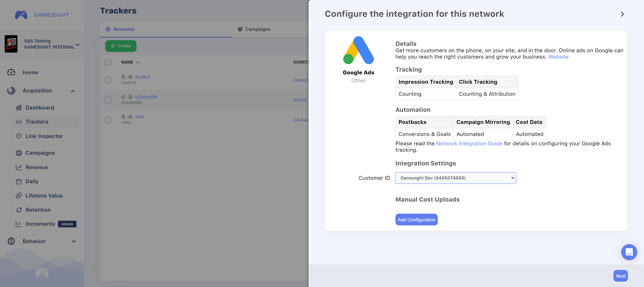Collapse the Acquisition section chevron
644x287 pixels.
point(73,91)
